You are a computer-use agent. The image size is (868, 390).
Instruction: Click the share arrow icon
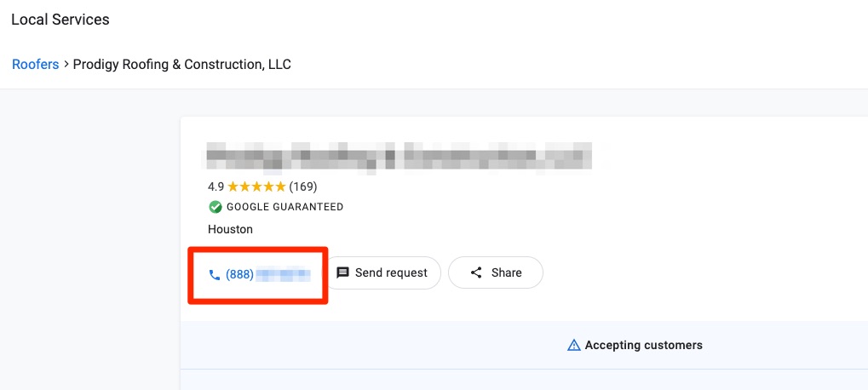(x=476, y=273)
